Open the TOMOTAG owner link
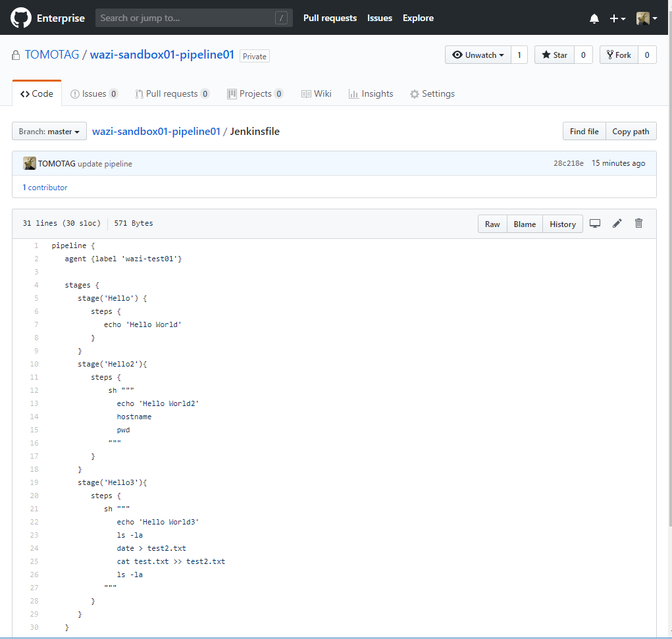672x639 pixels. click(x=52, y=55)
